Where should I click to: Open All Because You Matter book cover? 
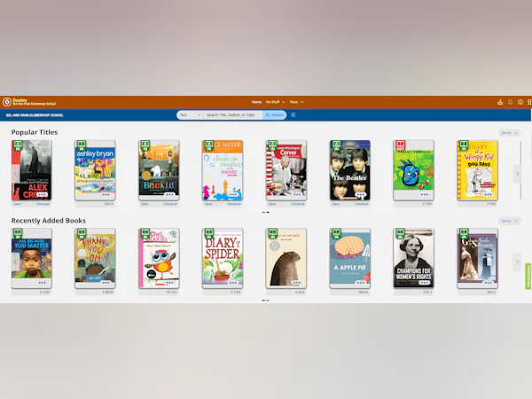[32, 258]
